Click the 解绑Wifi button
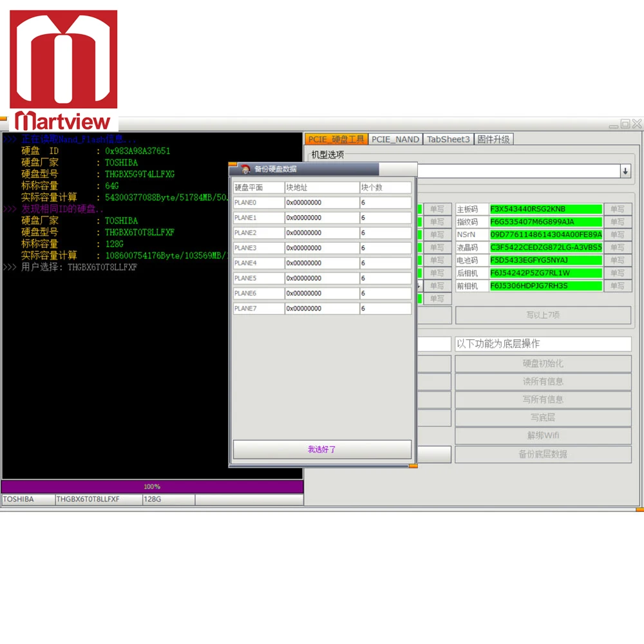Image resolution: width=644 pixels, height=644 pixels. (543, 435)
